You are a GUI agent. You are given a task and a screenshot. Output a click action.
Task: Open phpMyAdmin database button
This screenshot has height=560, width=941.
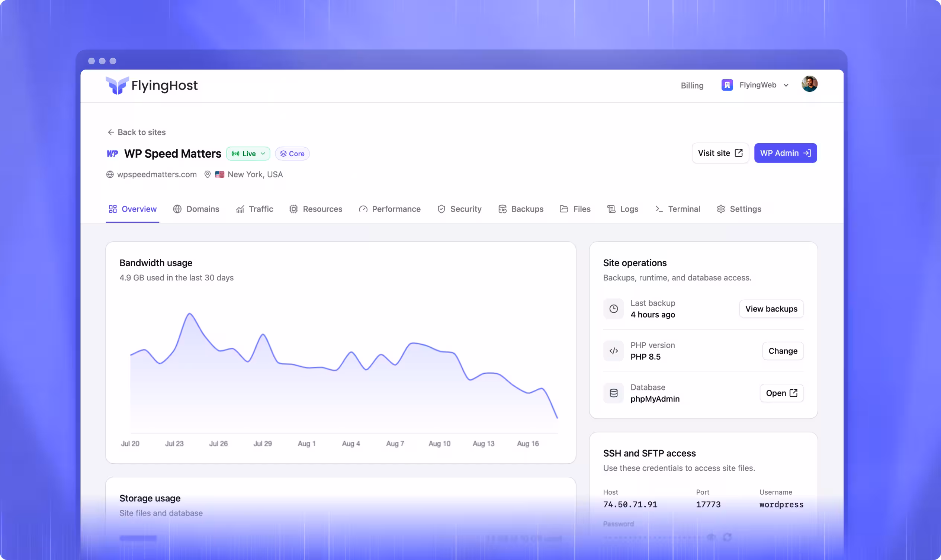click(781, 393)
